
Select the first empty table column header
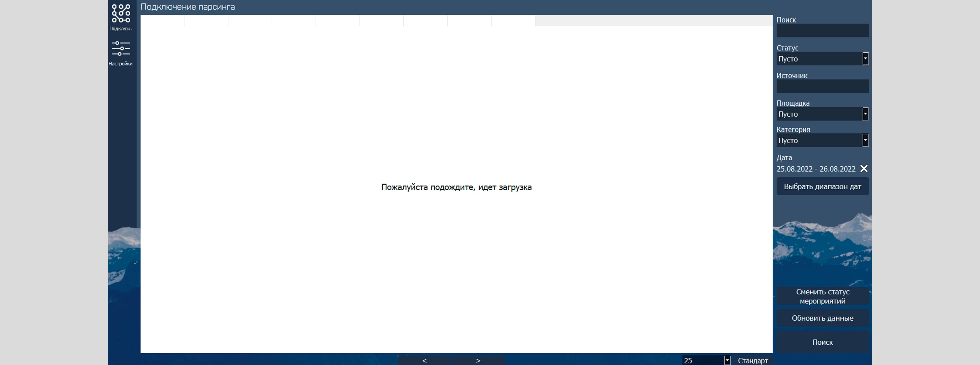point(162,21)
